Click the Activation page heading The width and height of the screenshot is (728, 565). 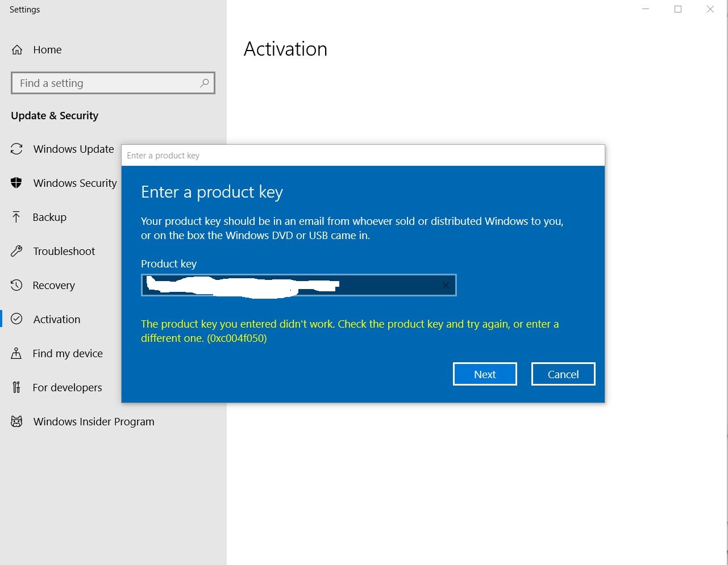click(285, 49)
